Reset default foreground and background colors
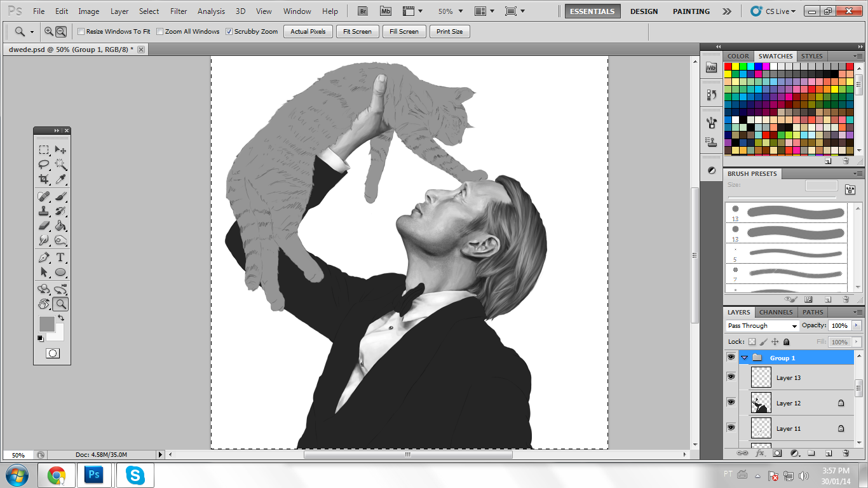Viewport: 868px width, 488px height. pos(41,338)
